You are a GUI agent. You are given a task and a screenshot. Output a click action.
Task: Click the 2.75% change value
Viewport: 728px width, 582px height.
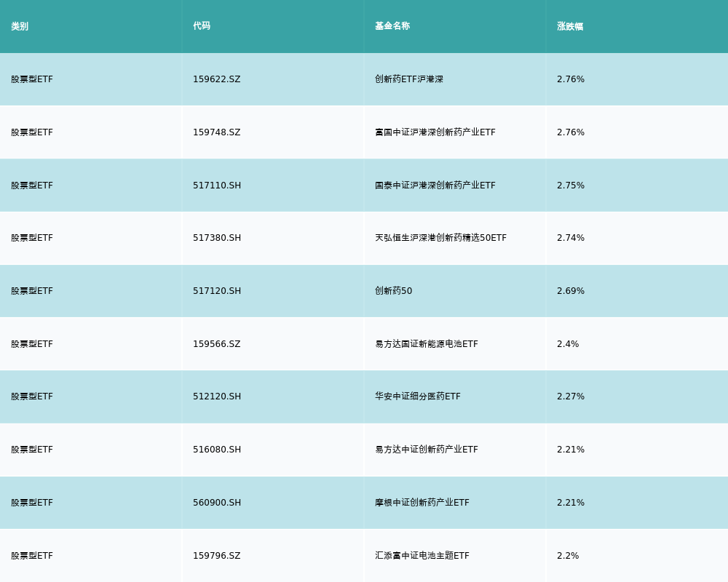571,186
